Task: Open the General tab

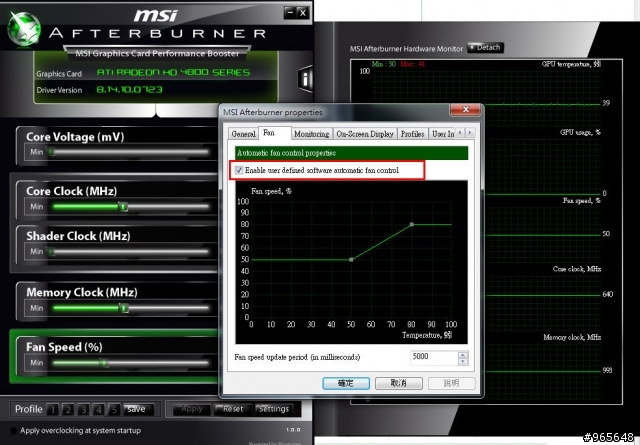Action: tap(243, 134)
